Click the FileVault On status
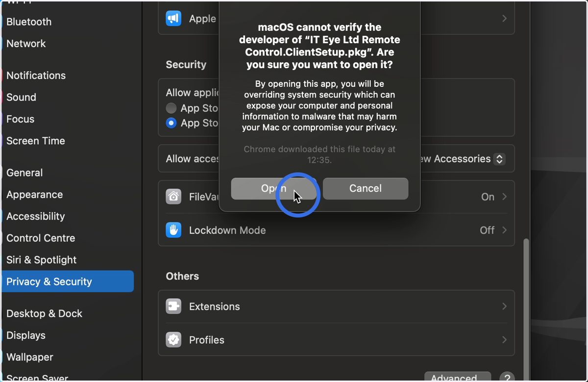588x382 pixels. (488, 197)
